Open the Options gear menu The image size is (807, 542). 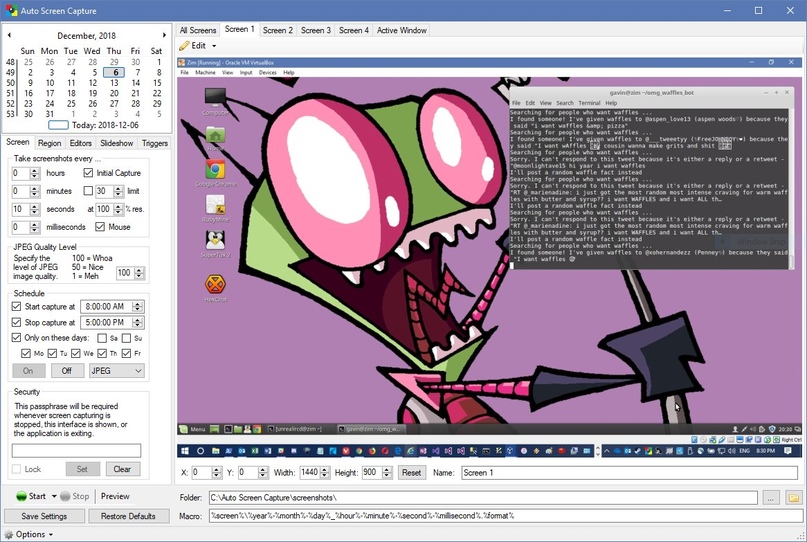(x=29, y=534)
